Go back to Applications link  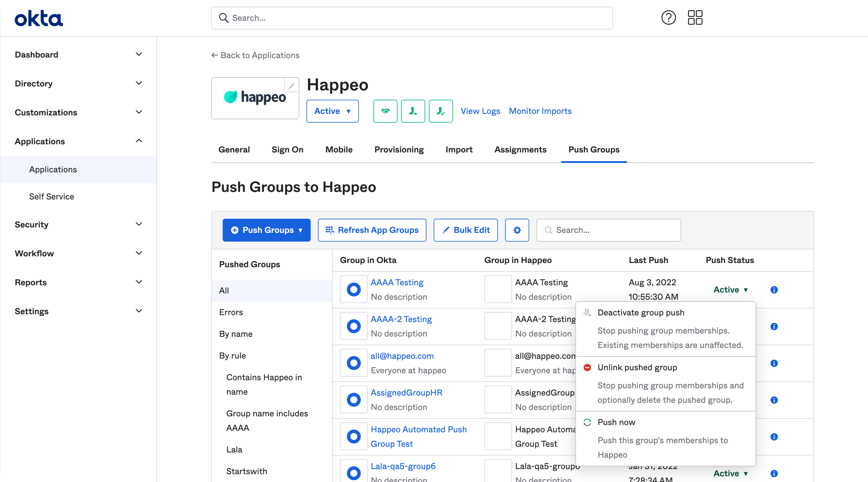click(x=255, y=55)
